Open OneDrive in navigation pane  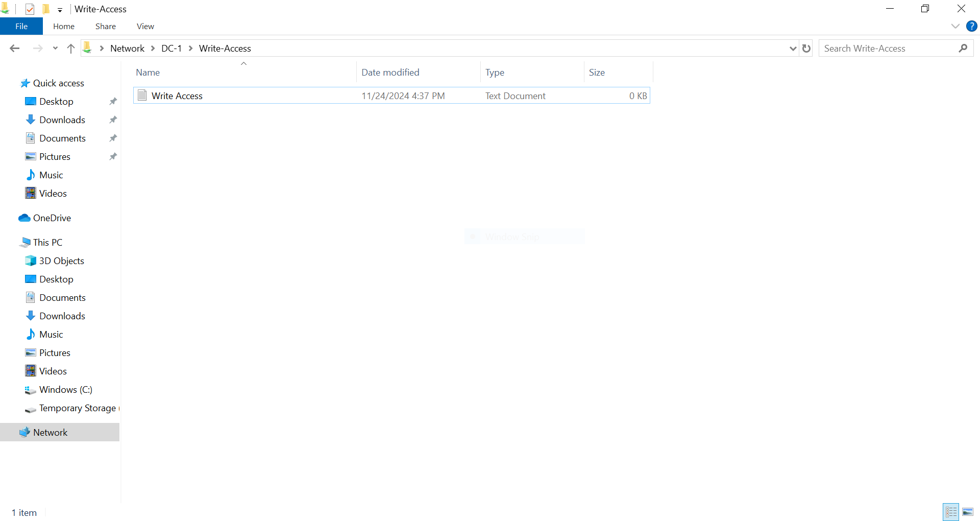coord(52,218)
